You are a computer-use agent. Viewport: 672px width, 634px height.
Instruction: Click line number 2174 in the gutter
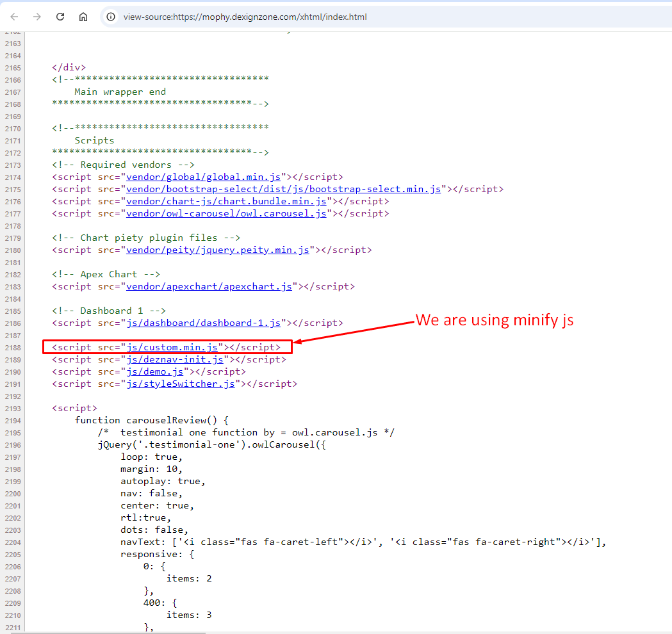click(x=13, y=177)
